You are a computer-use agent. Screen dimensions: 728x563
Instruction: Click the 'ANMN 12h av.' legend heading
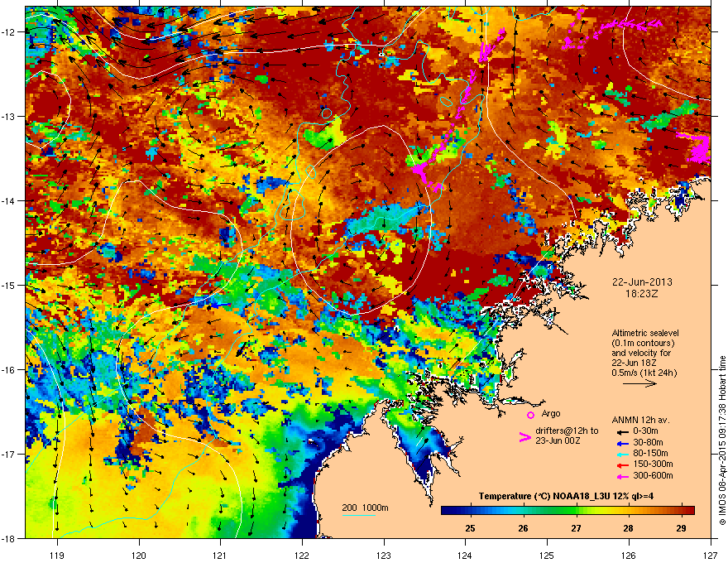point(640,420)
